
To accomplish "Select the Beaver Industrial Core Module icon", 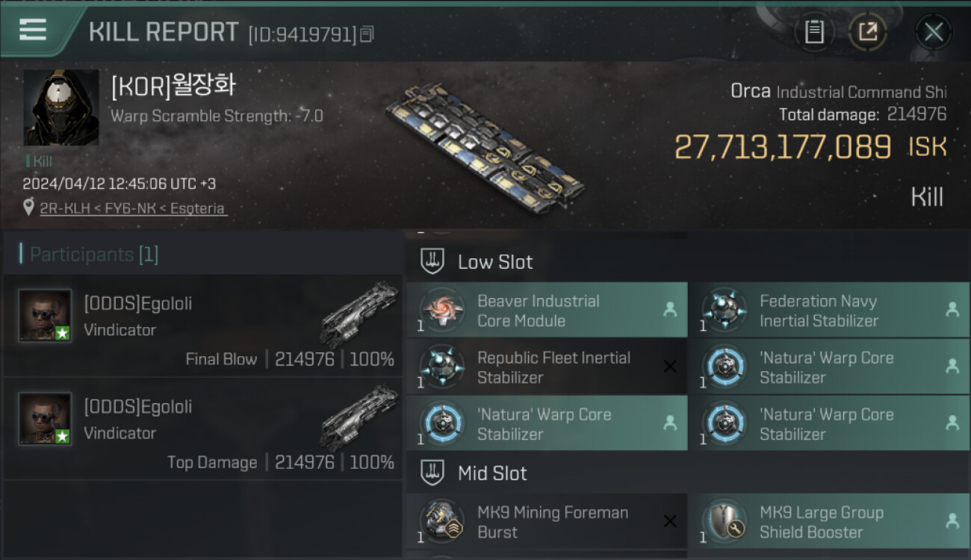I will click(x=441, y=311).
